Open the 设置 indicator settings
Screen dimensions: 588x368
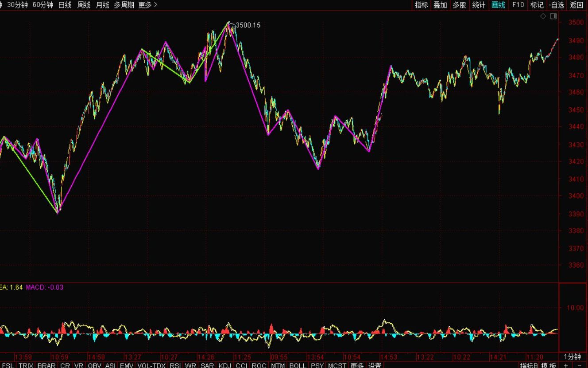(375, 365)
